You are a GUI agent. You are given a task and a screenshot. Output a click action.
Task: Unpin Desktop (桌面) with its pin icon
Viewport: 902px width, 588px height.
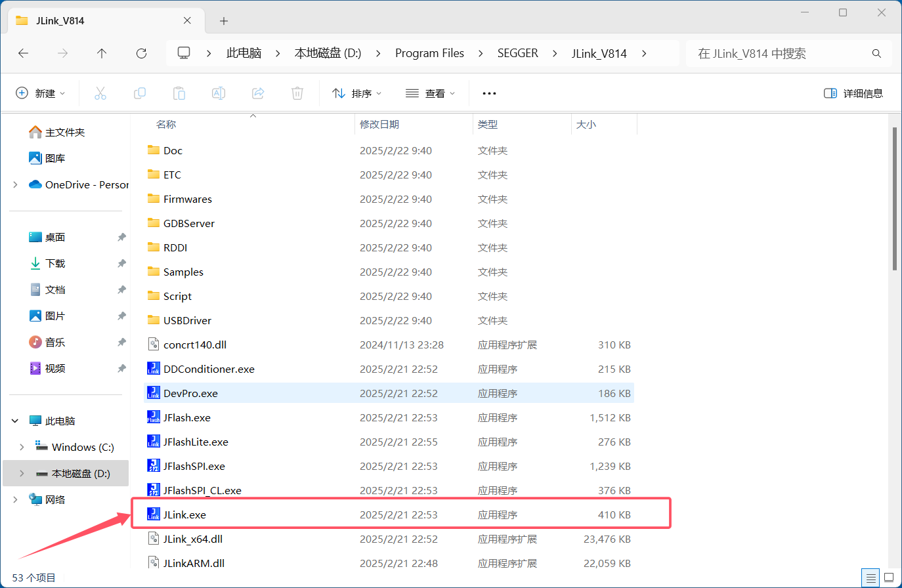coord(121,237)
